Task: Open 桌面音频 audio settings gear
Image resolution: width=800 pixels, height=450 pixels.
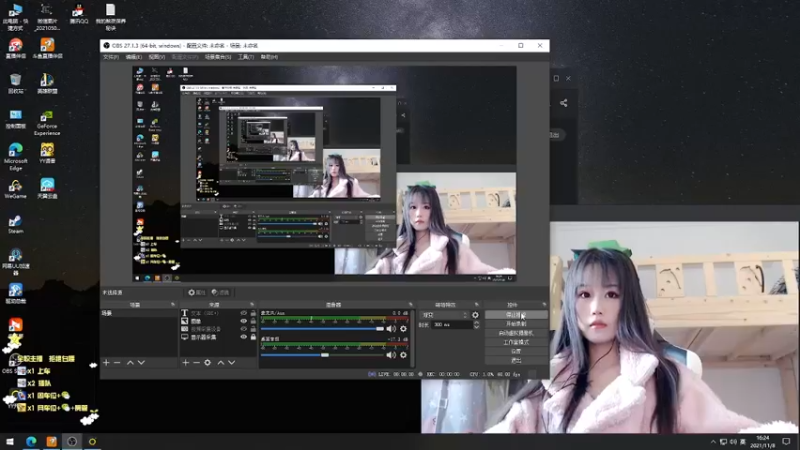Action: tap(404, 355)
